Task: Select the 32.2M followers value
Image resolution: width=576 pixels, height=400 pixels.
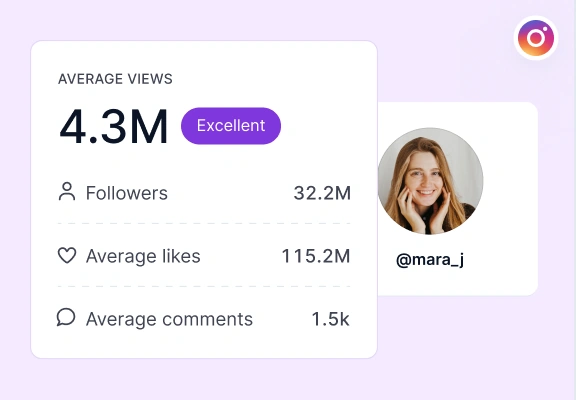Action: click(x=322, y=193)
